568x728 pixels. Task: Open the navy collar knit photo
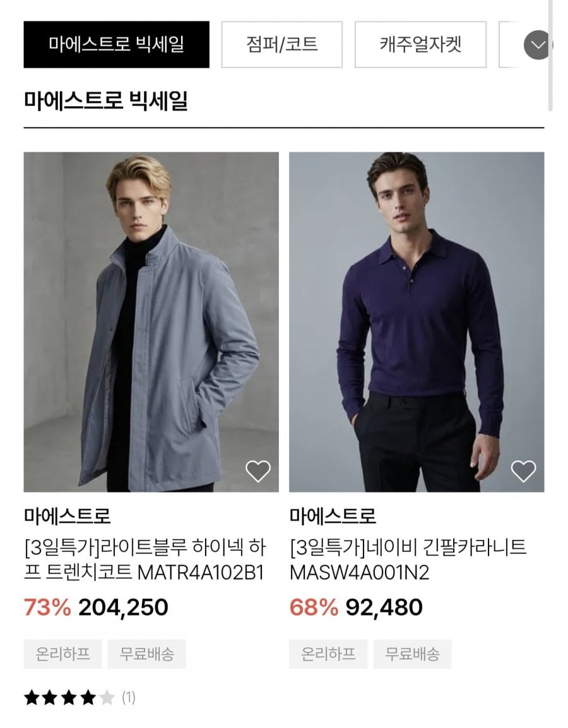click(417, 321)
